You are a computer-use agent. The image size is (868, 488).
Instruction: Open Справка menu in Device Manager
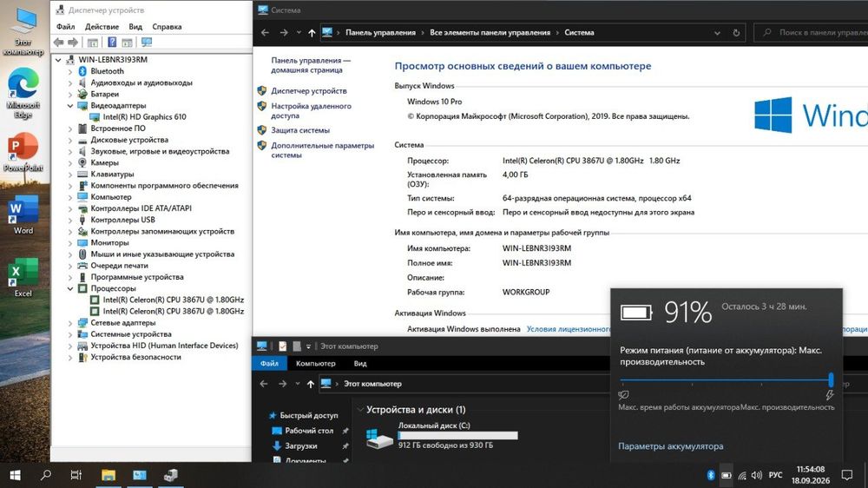pyautogui.click(x=167, y=27)
